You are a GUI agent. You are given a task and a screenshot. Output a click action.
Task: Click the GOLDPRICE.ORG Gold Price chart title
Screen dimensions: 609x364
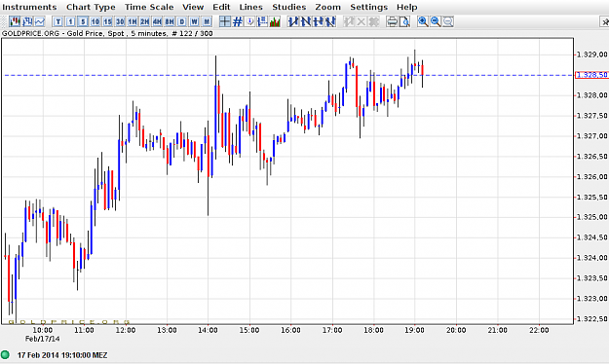coord(107,33)
